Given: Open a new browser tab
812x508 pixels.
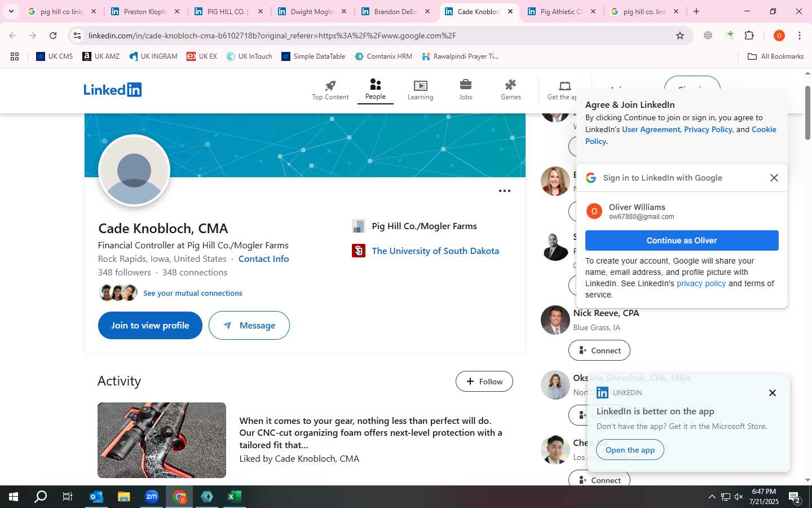Looking at the screenshot, I should point(696,11).
